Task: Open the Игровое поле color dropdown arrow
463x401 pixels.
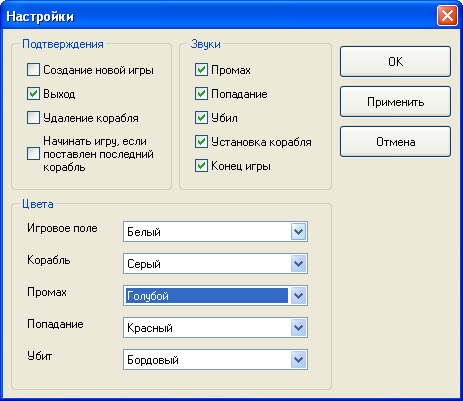Action: pos(298,232)
